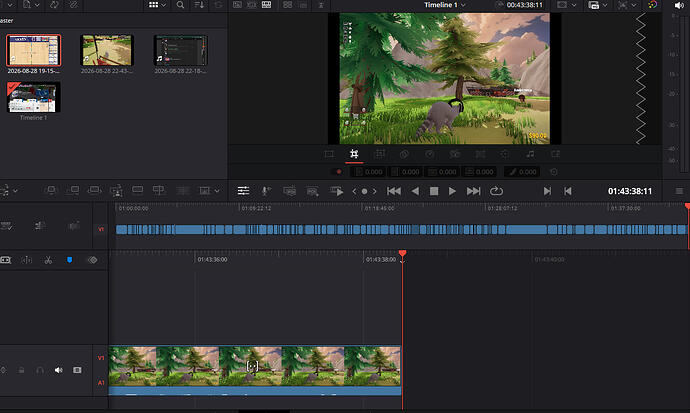Viewport: 690px width, 413px height.
Task: Click the Ripple Overwrite button
Action: click(94, 190)
